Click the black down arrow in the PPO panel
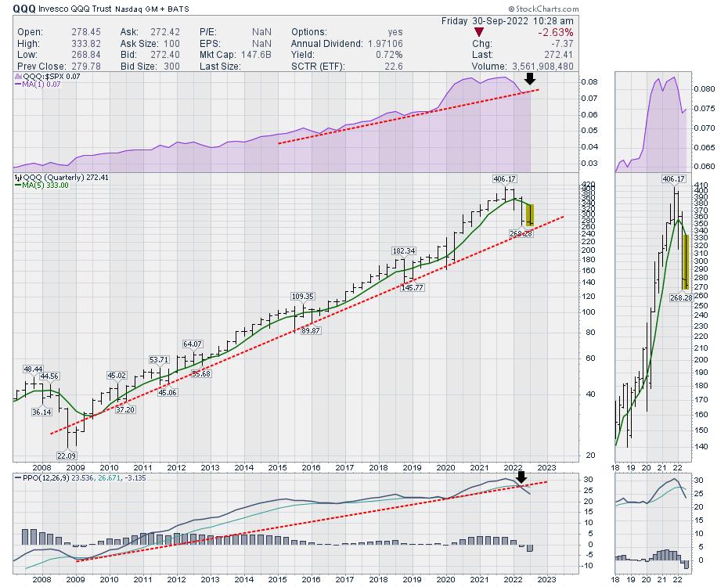Viewport: 728px width, 587px height. click(522, 478)
